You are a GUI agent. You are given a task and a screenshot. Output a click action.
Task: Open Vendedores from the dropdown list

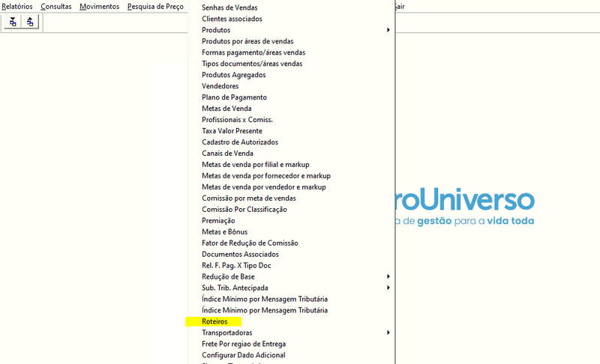[x=220, y=86]
